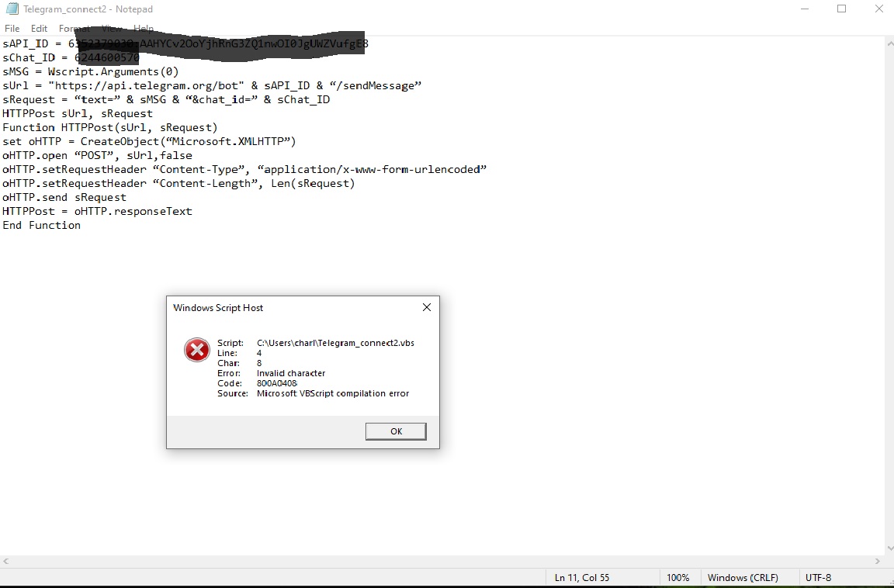The width and height of the screenshot is (894, 588).
Task: Open the Edit menu
Action: pyautogui.click(x=39, y=29)
